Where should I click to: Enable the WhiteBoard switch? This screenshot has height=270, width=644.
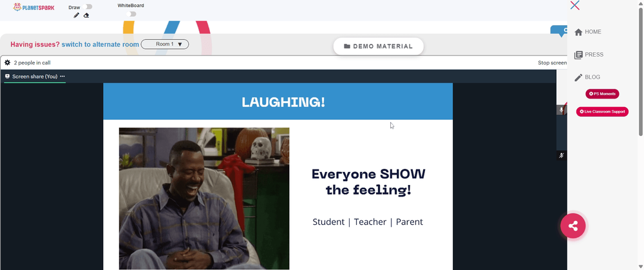131,14
